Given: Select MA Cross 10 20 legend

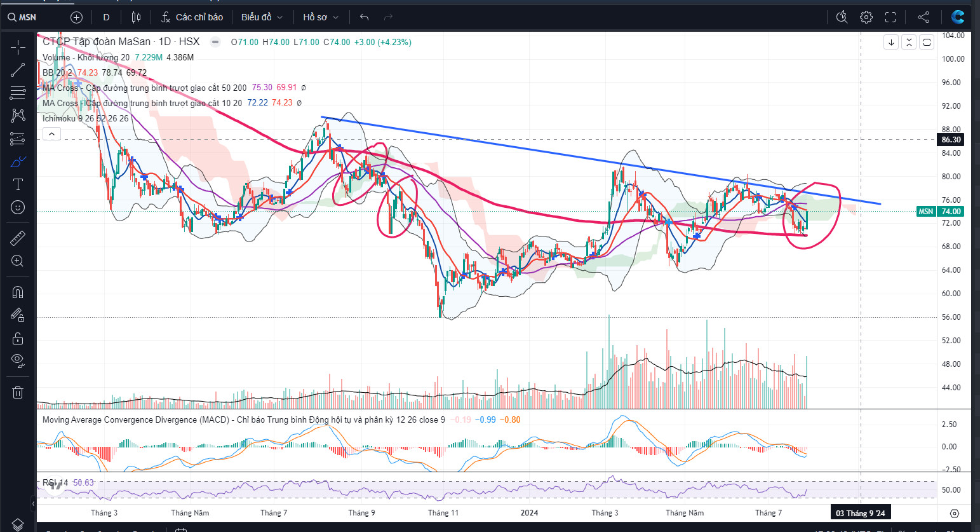Looking at the screenshot, I should pyautogui.click(x=142, y=103).
